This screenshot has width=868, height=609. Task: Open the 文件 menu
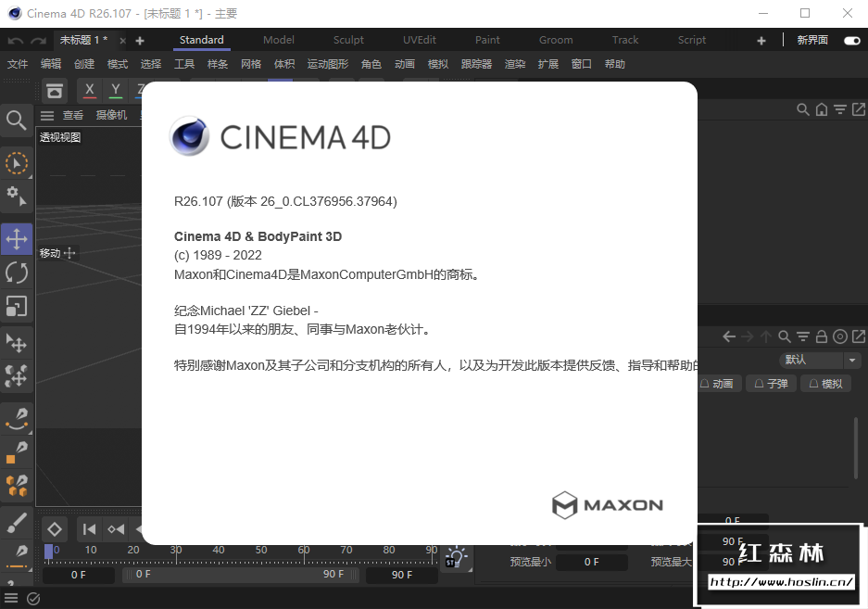tap(18, 64)
